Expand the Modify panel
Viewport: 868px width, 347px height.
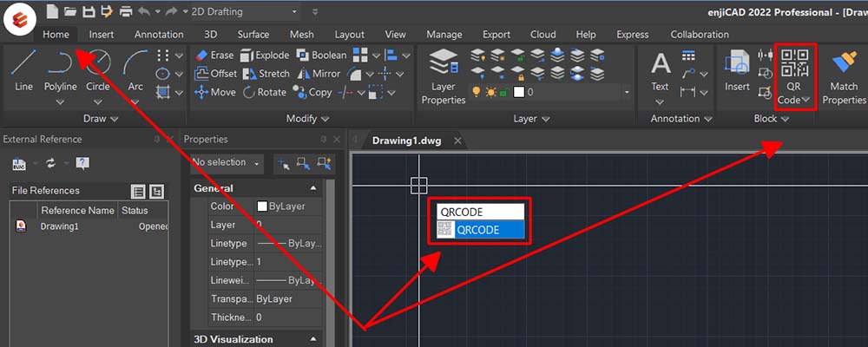[x=307, y=119]
